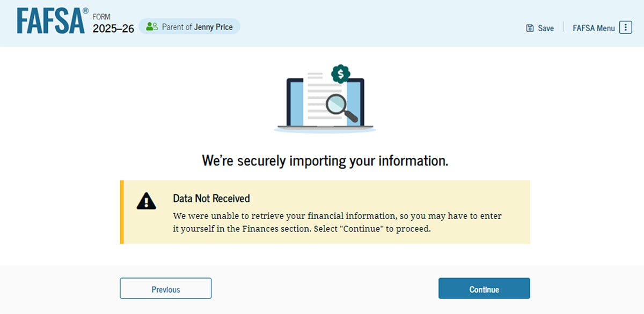Click the warning triangle alert icon
The width and height of the screenshot is (644, 314).
coord(146,201)
